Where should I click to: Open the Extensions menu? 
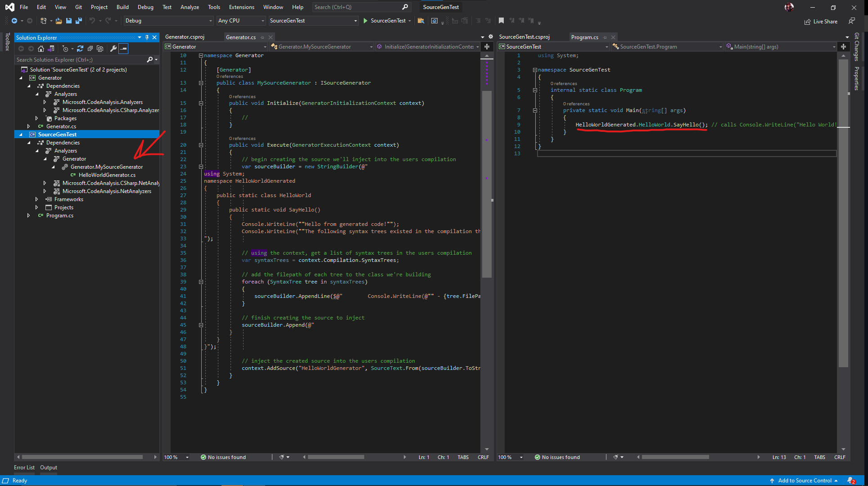(241, 7)
